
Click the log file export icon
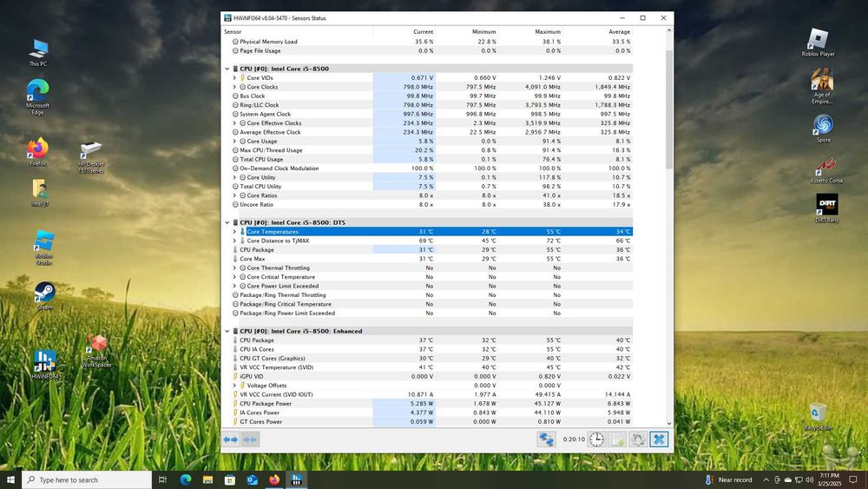[x=617, y=439]
